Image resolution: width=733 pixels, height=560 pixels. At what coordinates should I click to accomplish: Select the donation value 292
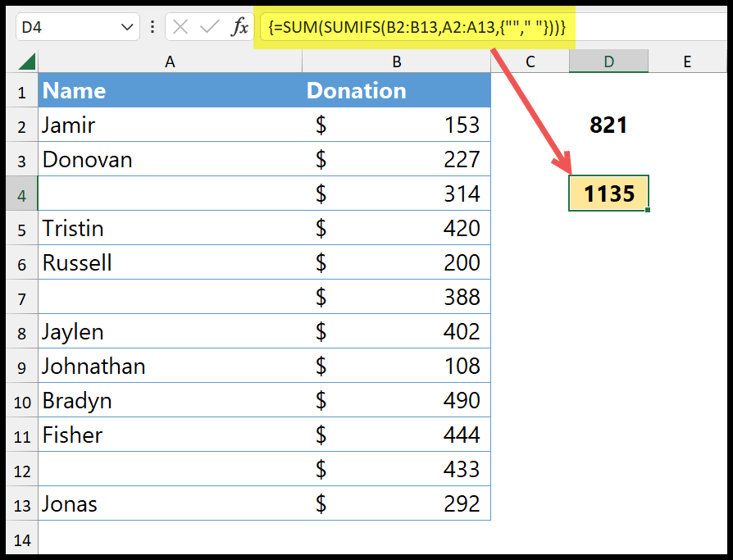coord(396,503)
